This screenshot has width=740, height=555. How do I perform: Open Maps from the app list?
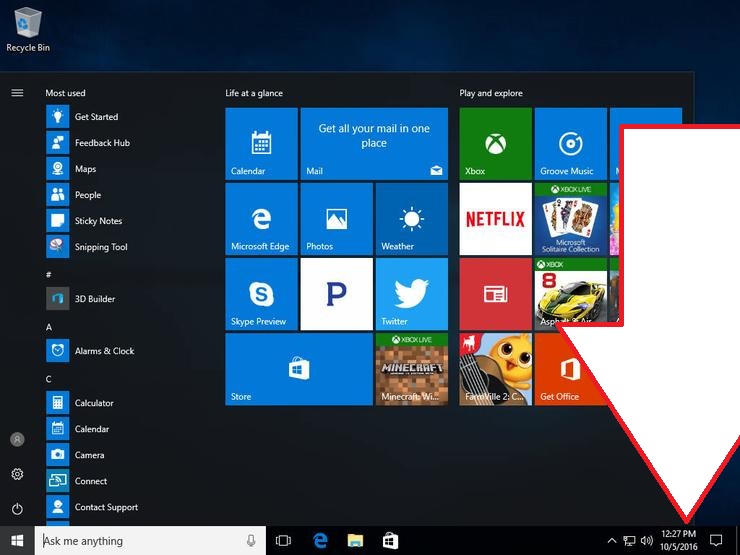tap(85, 168)
